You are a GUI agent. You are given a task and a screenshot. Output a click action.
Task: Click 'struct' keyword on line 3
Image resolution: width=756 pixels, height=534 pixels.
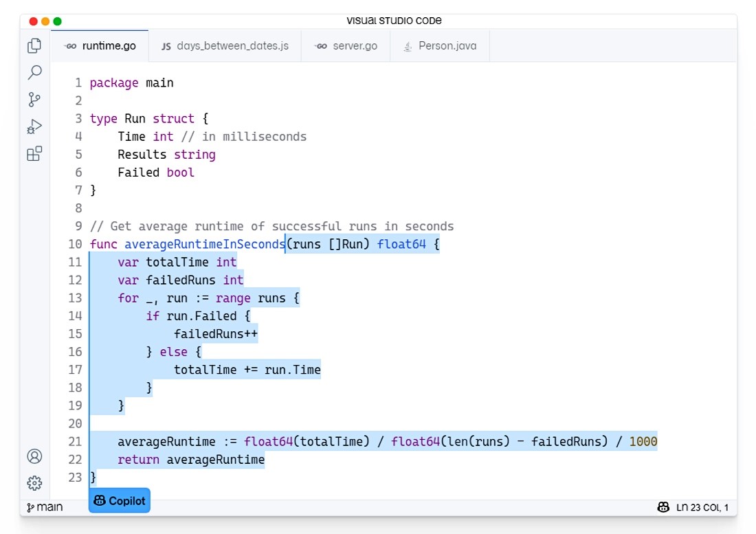pyautogui.click(x=174, y=119)
